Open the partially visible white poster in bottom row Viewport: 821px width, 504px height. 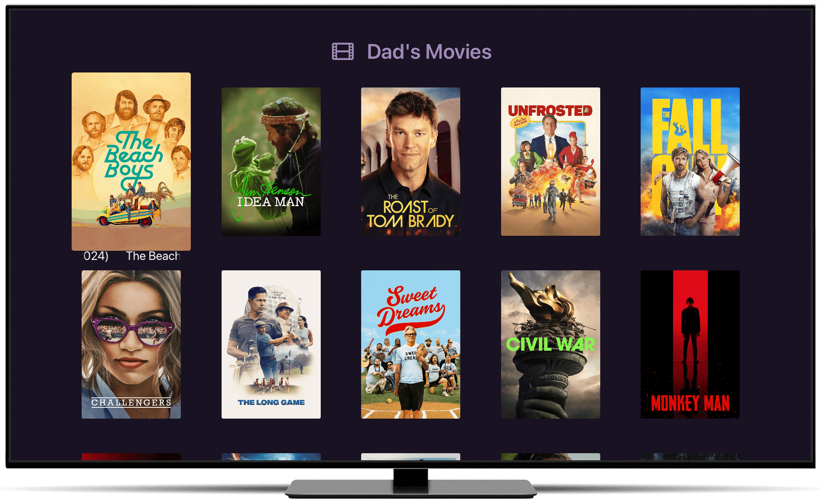point(411,457)
